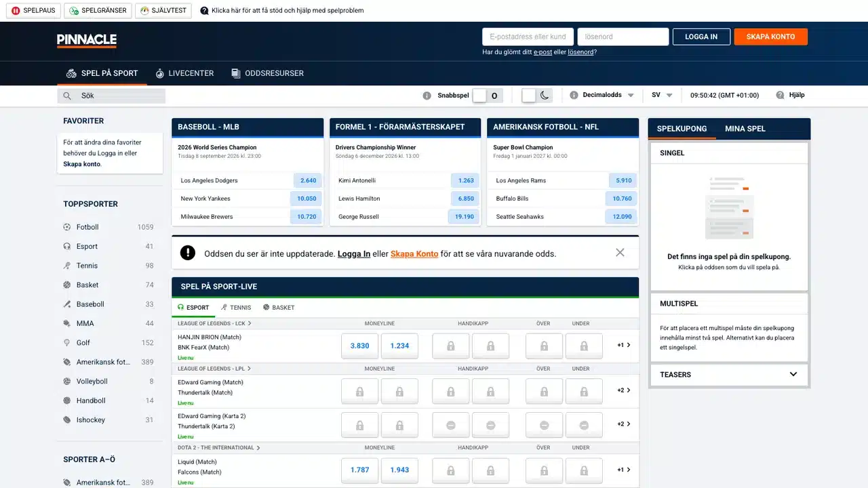Click the lösenord forgot-password link

pyautogui.click(x=580, y=52)
